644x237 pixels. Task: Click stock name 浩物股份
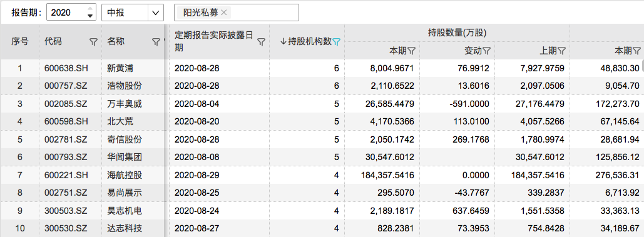point(125,86)
